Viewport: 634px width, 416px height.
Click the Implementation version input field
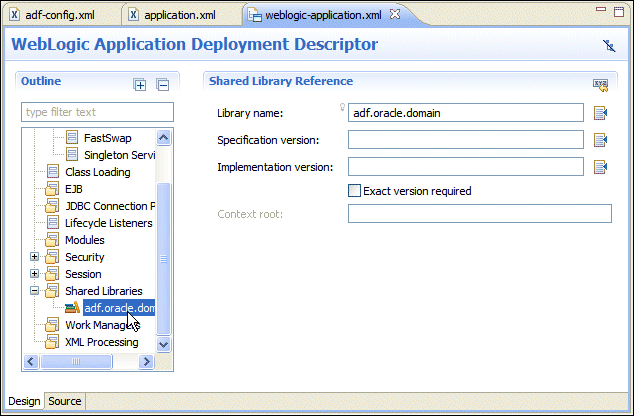point(466,166)
